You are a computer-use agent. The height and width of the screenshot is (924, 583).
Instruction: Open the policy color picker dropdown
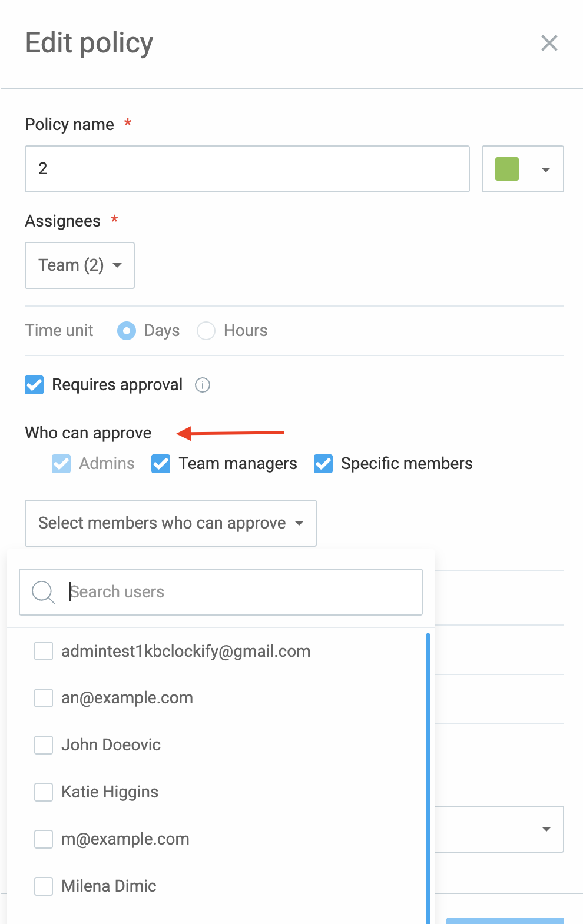pyautogui.click(x=523, y=169)
